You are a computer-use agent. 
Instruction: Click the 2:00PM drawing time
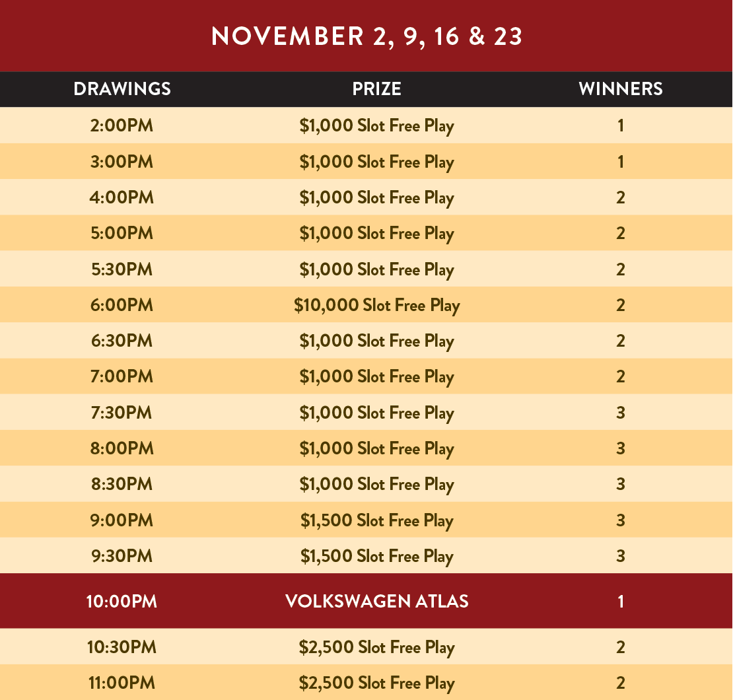[x=122, y=125]
